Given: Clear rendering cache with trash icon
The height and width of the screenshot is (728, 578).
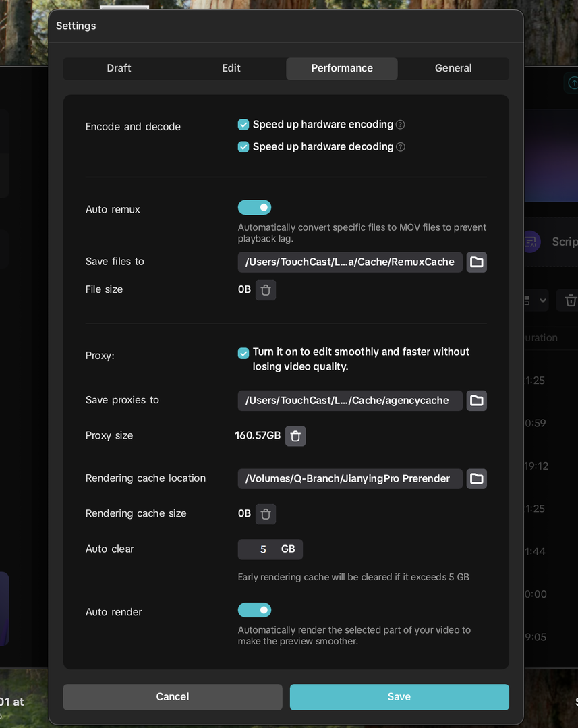Looking at the screenshot, I should [266, 513].
